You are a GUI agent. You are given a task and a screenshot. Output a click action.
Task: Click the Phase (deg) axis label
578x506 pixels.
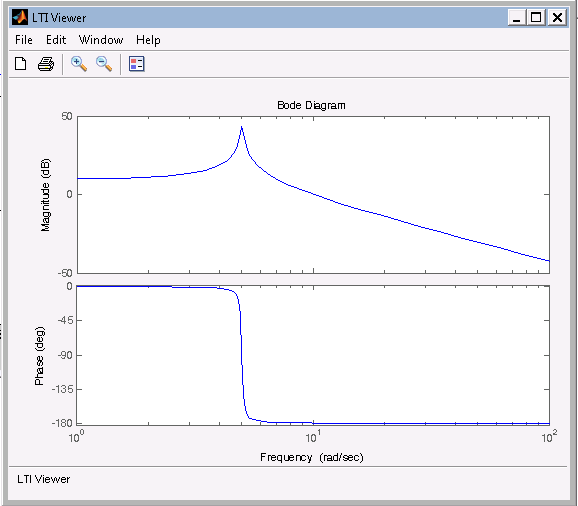click(x=39, y=356)
